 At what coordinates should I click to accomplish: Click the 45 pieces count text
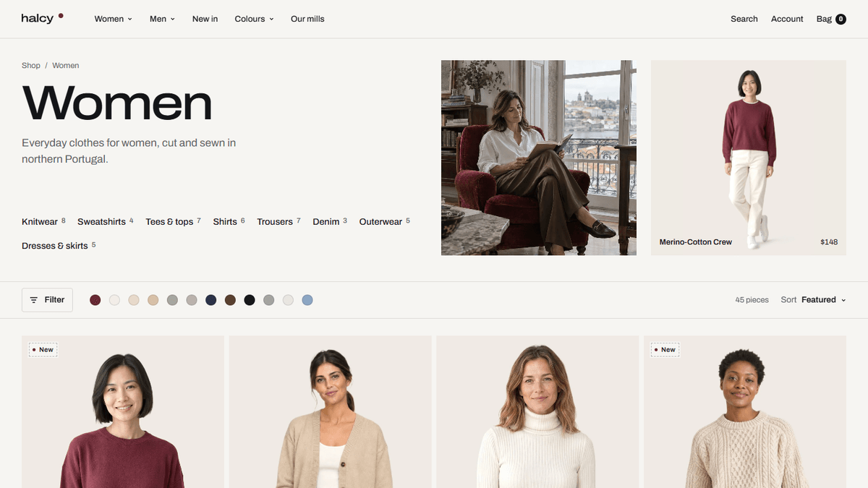[752, 300]
